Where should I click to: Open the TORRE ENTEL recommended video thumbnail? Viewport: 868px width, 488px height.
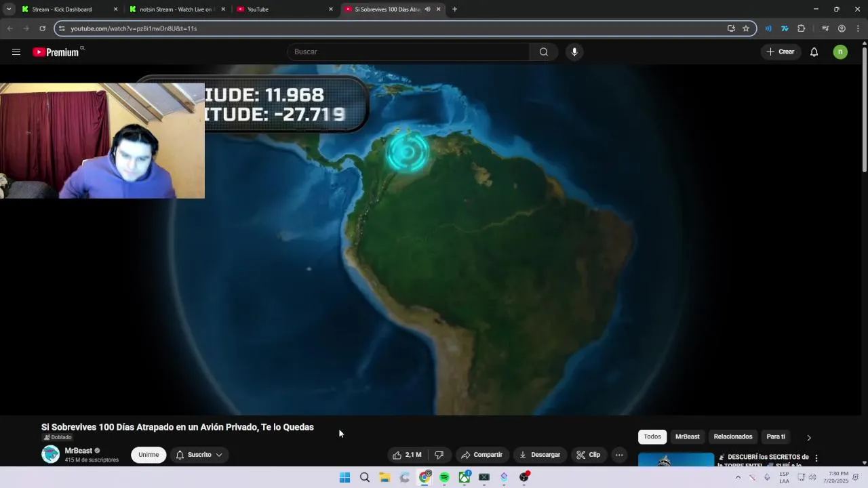coord(676,460)
